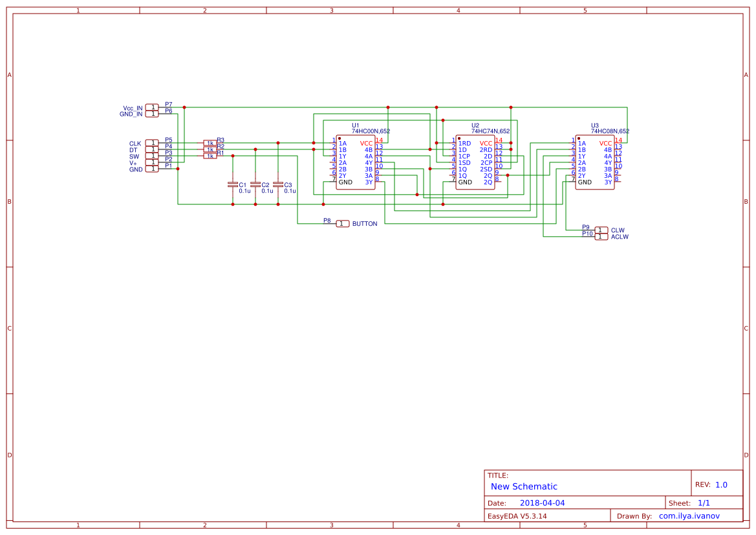Click the com.ilya.ivanov drawn-by link

point(689,516)
